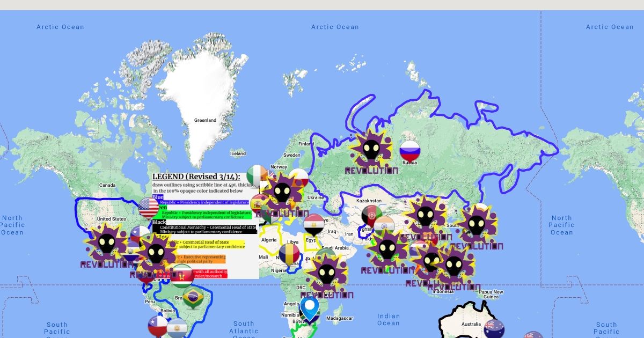Select the Australia flag marker
Image resolution: width=644 pixels, height=338 pixels.
[494, 328]
